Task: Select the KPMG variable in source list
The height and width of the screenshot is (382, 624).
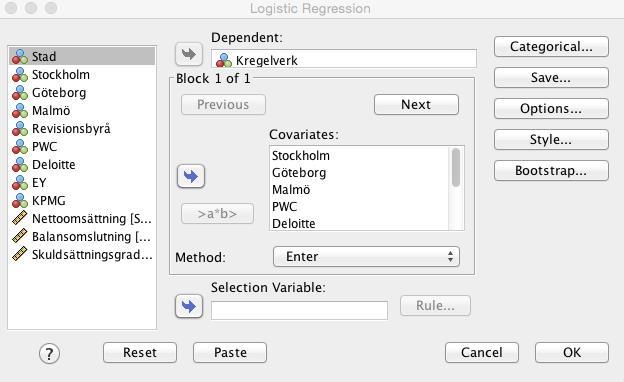Action: tap(82, 201)
